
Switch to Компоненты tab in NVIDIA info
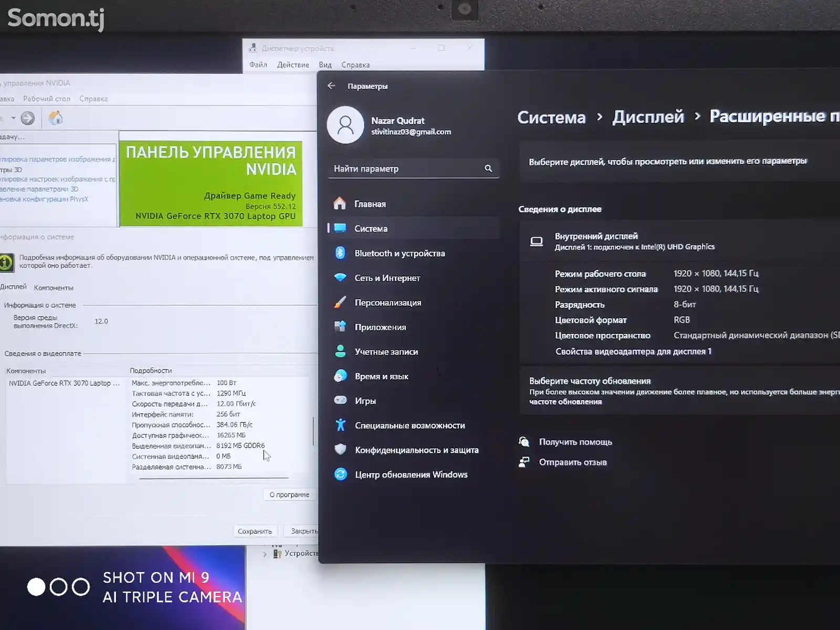click(54, 288)
